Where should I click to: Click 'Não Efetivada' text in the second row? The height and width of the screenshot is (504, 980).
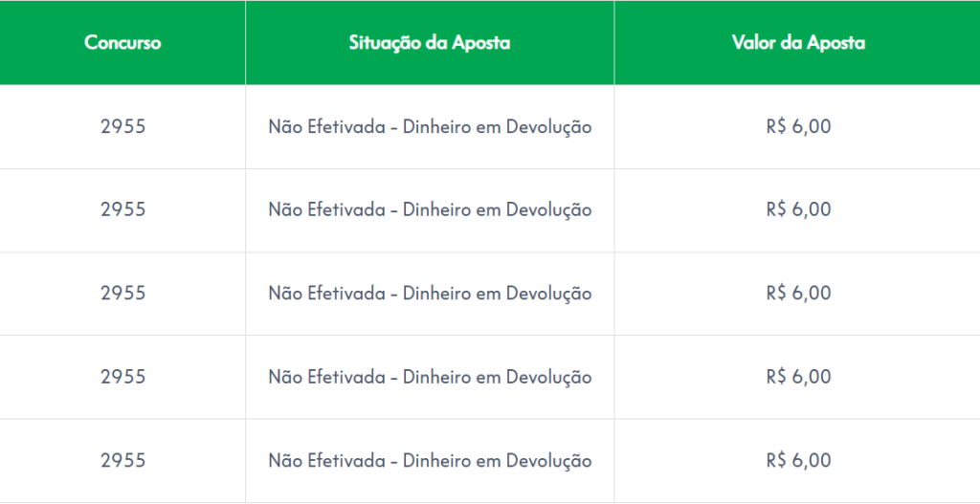[x=326, y=209]
